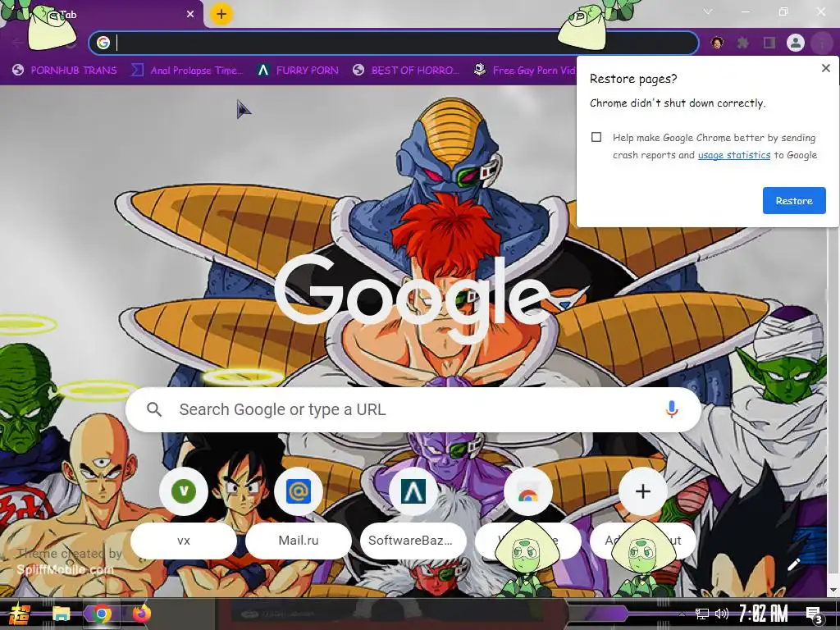
Task: Open the Chrome three-dot menu
Action: point(821,43)
